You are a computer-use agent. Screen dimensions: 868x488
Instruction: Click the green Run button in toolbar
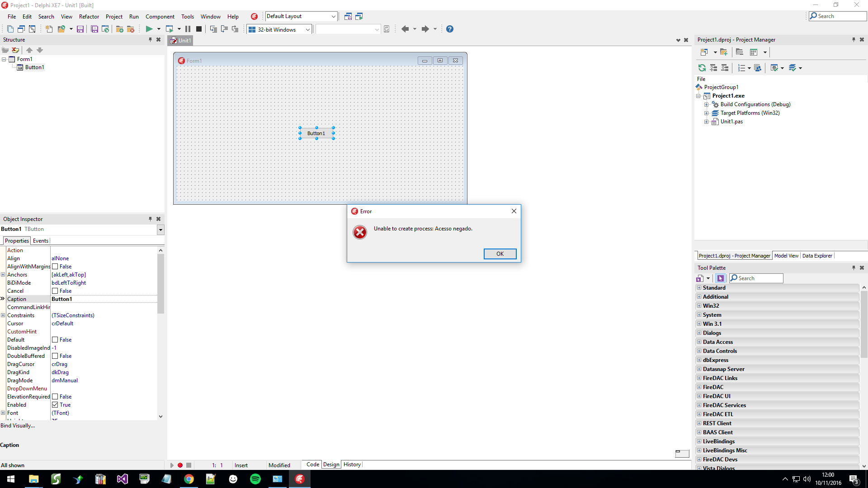149,29
